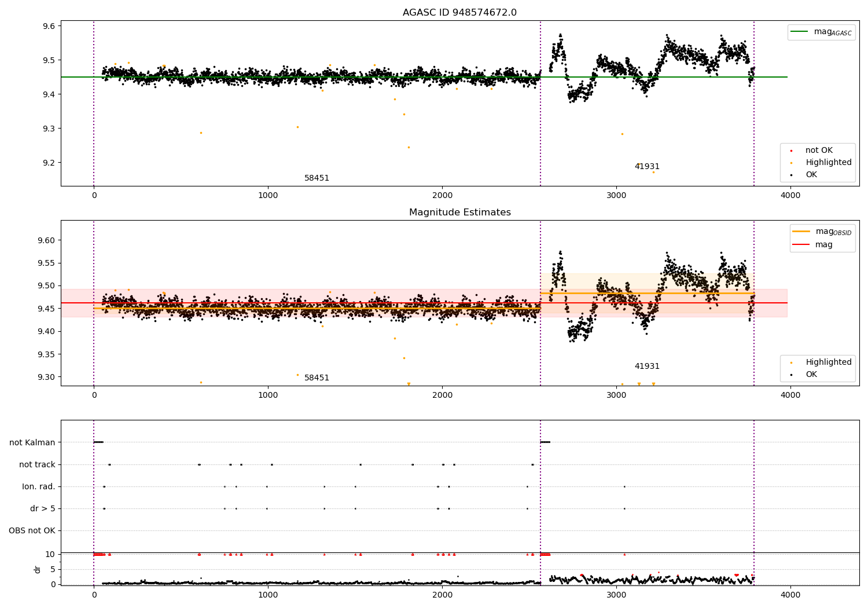Click the 'Magnitude Estimates' plot title

pyautogui.click(x=459, y=213)
